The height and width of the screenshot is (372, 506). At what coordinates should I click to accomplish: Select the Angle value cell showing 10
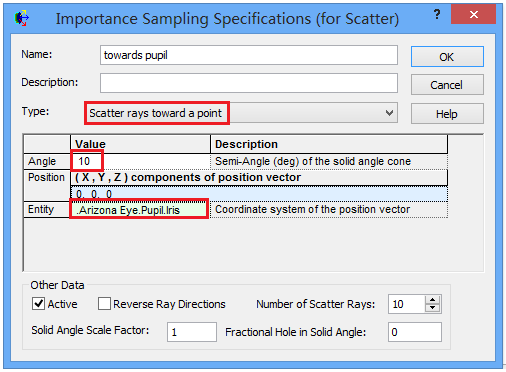(140, 161)
